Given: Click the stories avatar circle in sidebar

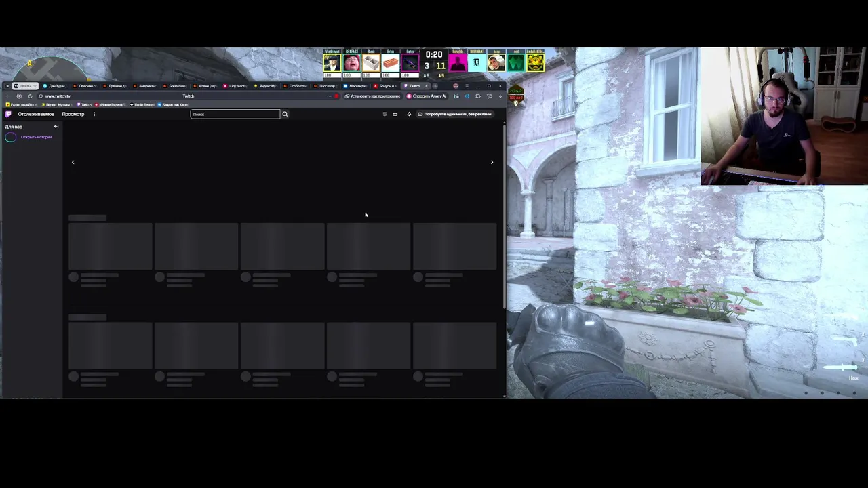Looking at the screenshot, I should (10, 137).
